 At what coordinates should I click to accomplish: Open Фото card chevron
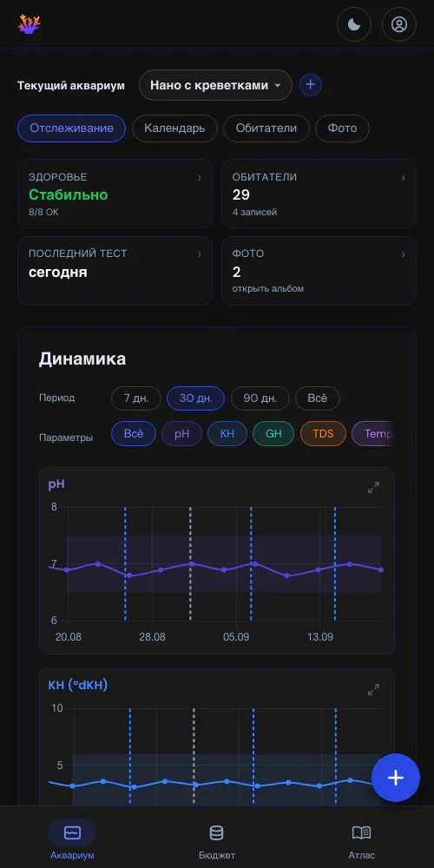click(x=403, y=254)
